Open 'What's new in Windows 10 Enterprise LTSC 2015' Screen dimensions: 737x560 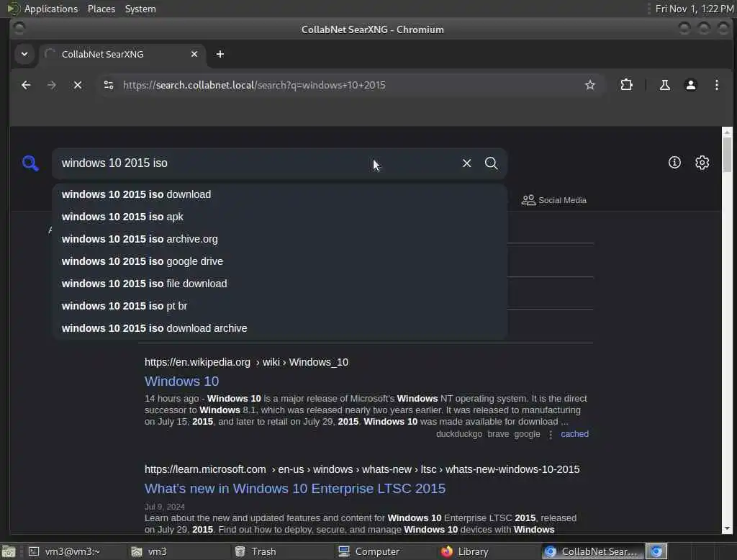point(294,489)
